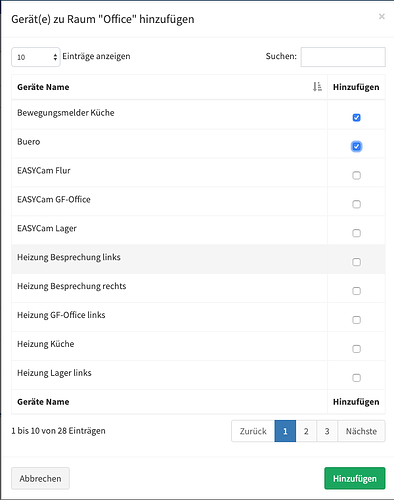Select the Bewegungsmelder Küche row name

[x=66, y=113]
